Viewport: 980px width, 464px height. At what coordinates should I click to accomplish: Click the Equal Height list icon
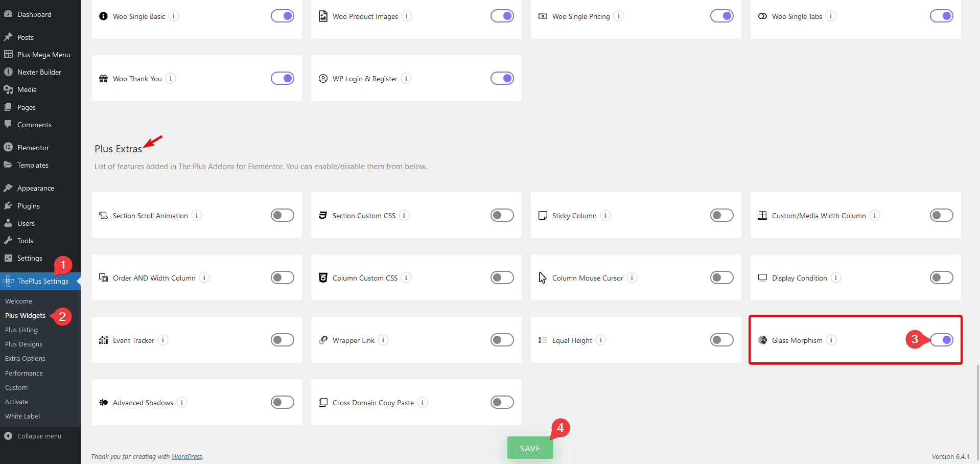pyautogui.click(x=543, y=340)
